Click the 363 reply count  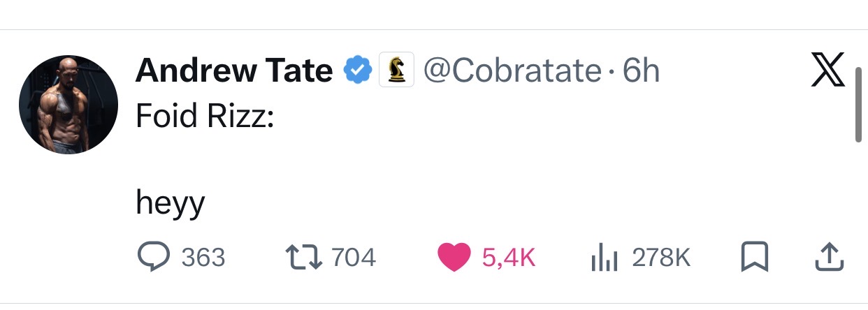click(203, 258)
